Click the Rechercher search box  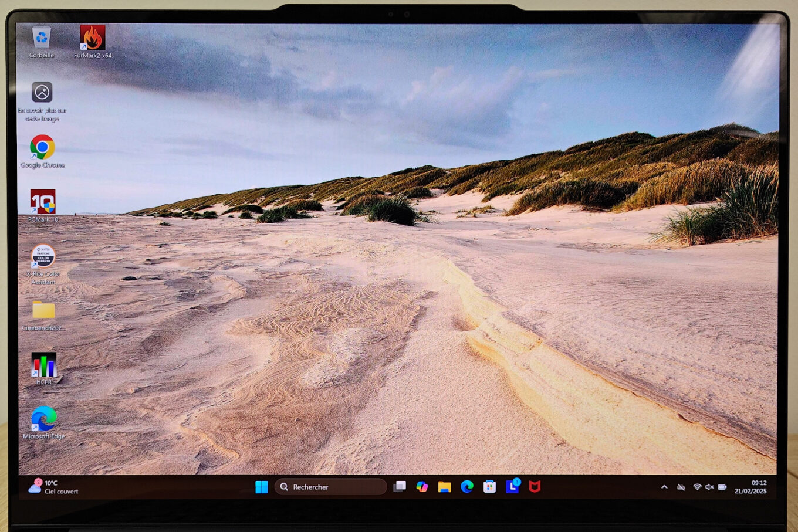[x=330, y=487]
